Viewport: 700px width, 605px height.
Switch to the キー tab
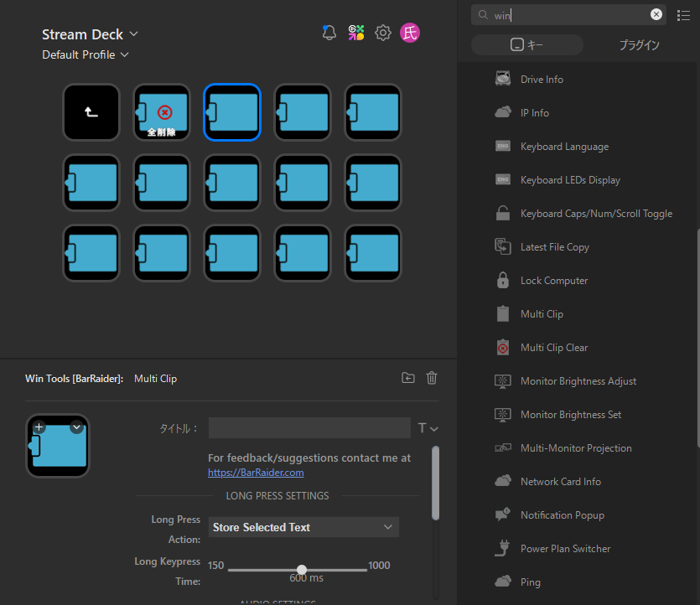[x=527, y=44]
